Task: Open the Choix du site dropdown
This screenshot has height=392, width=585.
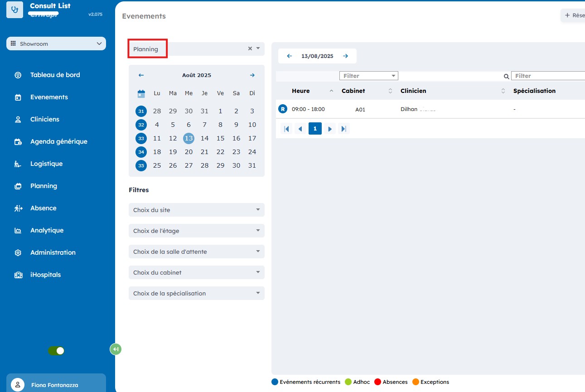Action: (196, 210)
